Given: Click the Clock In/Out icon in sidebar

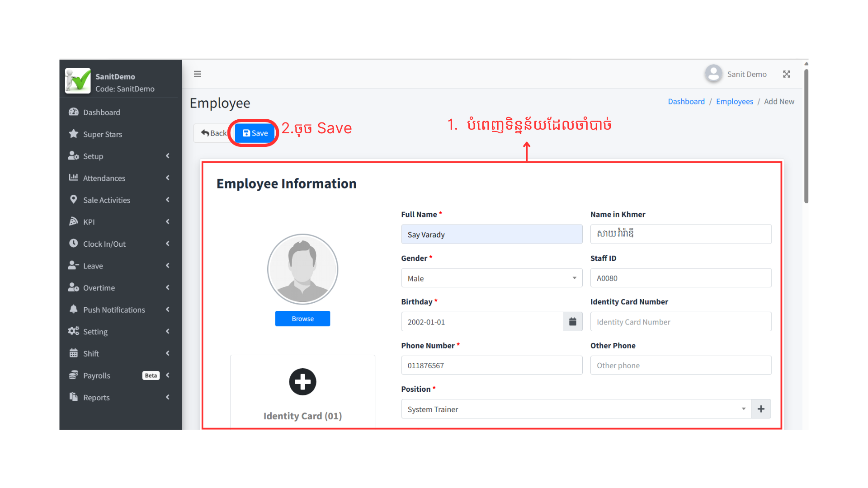Looking at the screenshot, I should pos(73,244).
